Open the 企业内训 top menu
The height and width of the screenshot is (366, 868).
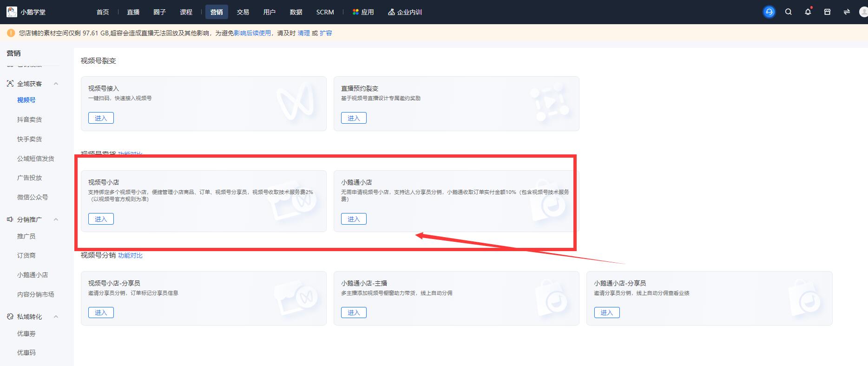point(405,12)
